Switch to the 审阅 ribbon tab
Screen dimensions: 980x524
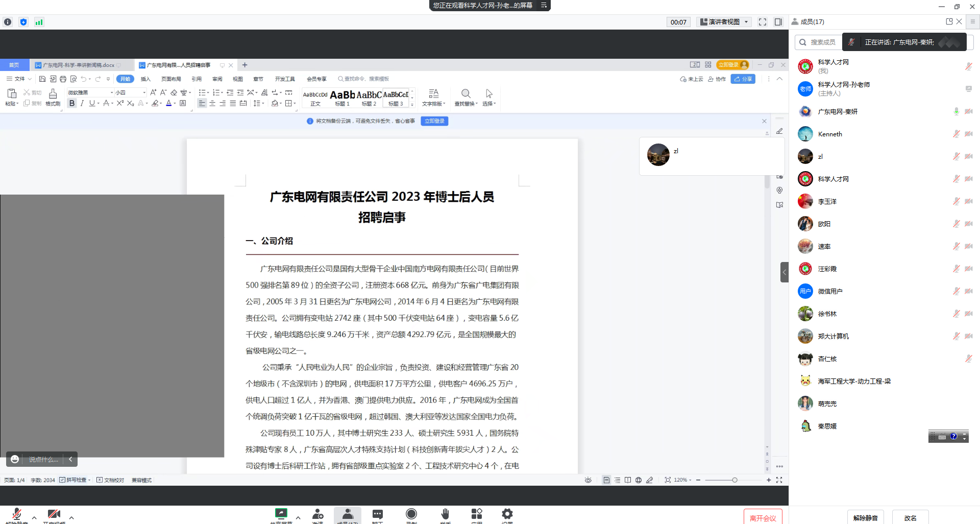(x=217, y=79)
